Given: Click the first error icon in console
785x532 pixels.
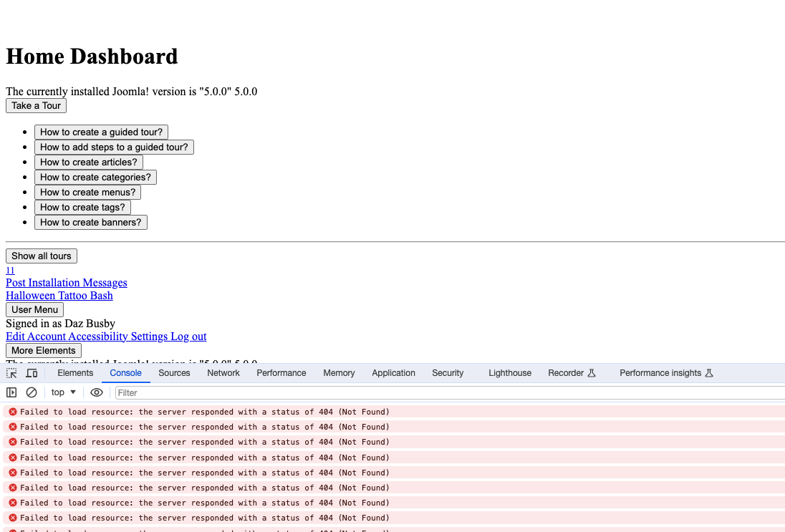Looking at the screenshot, I should (x=13, y=412).
